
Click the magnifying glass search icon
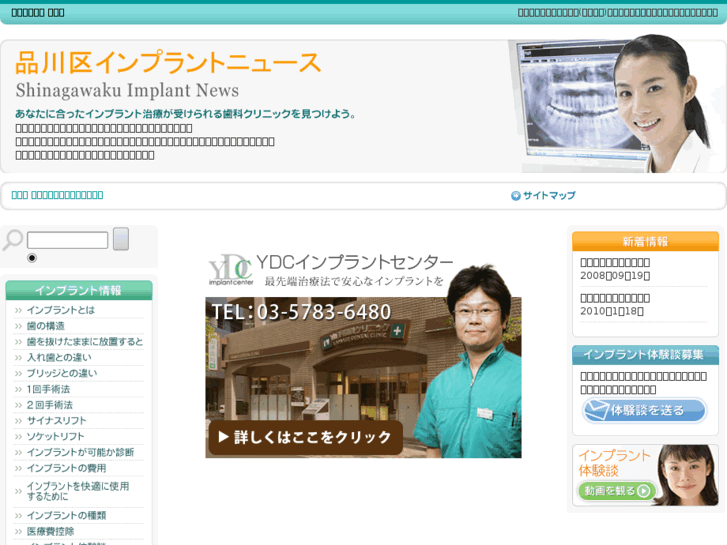(13, 239)
